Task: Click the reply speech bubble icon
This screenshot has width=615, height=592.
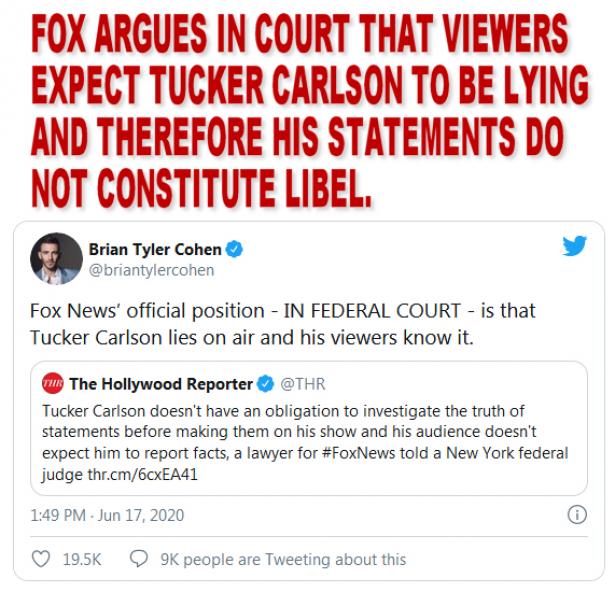Action: [138, 559]
